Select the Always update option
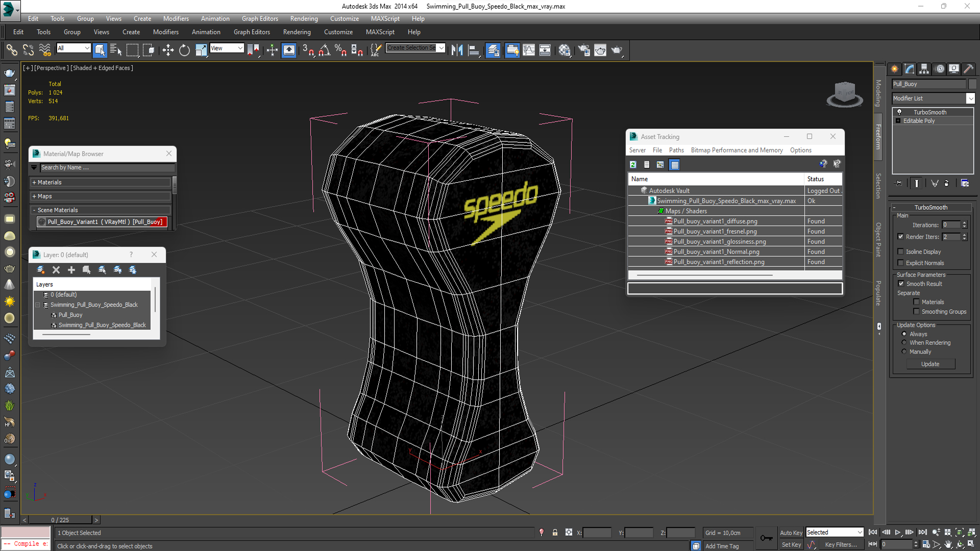Image resolution: width=980 pixels, height=551 pixels. pyautogui.click(x=904, y=334)
